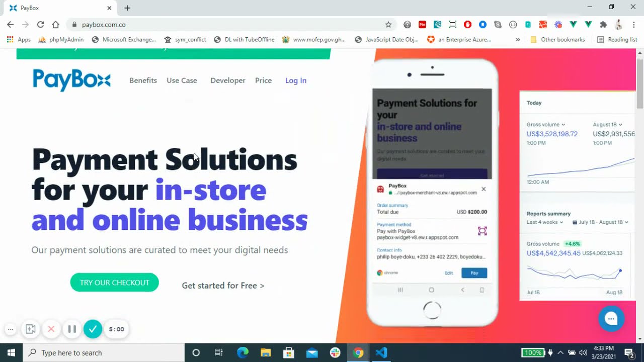Click the US$4,542,345.45 reports value
This screenshot has height=362, width=644.
(x=553, y=253)
